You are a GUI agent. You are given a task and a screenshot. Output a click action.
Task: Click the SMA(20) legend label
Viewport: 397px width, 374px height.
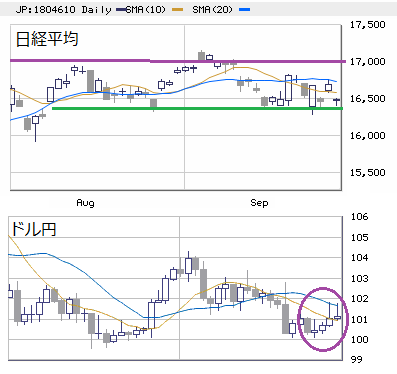tap(212, 10)
